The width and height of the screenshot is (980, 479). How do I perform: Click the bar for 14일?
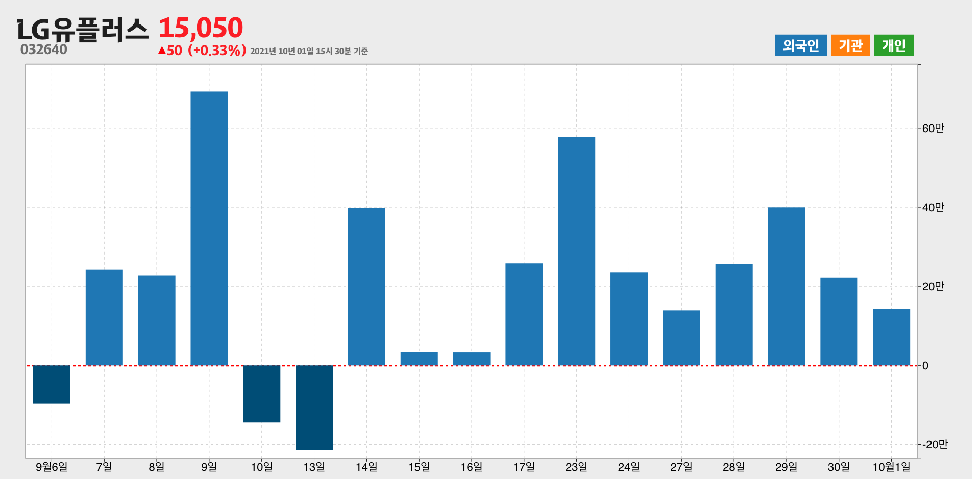(x=366, y=287)
